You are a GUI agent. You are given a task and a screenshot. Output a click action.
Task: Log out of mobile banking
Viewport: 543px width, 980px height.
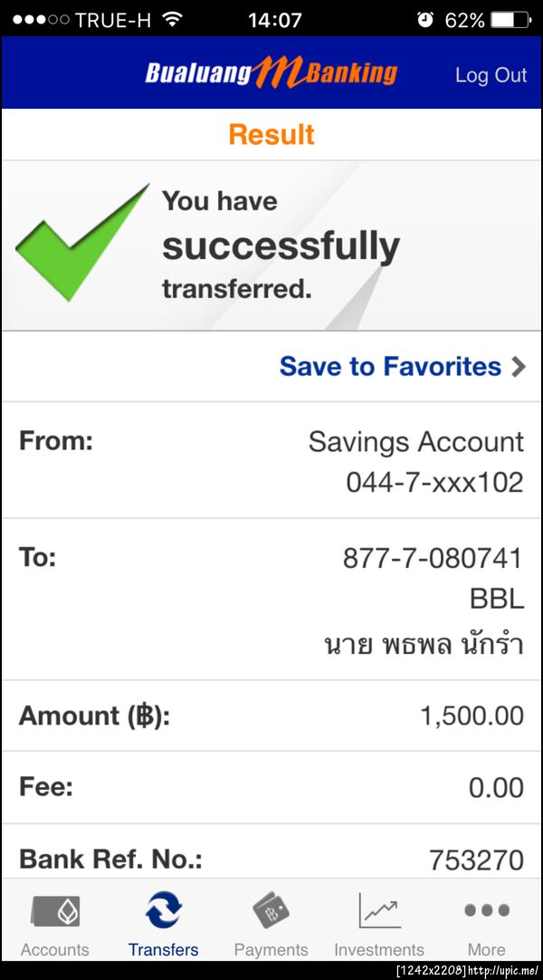[491, 75]
